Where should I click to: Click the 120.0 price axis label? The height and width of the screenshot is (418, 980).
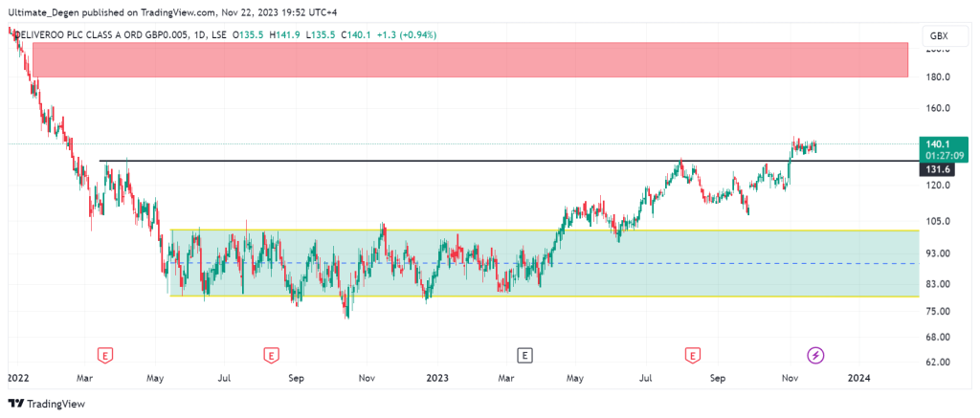point(938,186)
